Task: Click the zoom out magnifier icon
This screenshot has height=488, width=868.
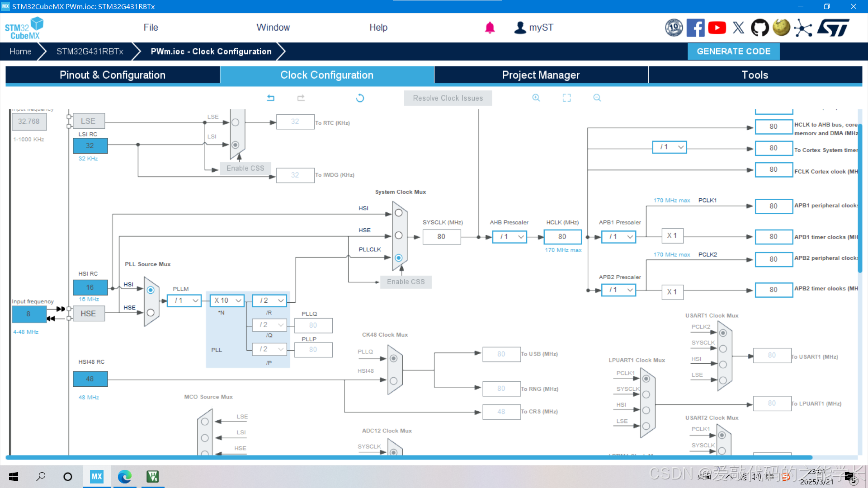Action: coord(597,98)
